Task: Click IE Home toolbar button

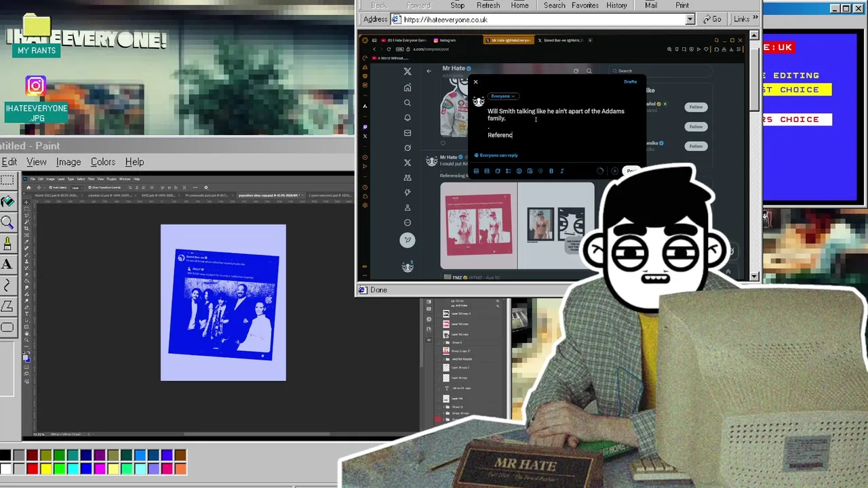Action: [519, 5]
